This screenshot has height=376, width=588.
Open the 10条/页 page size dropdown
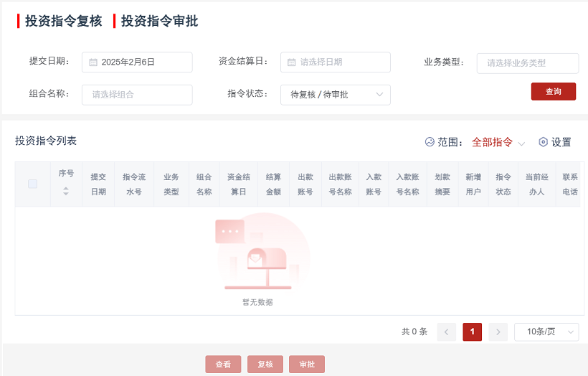tap(546, 332)
